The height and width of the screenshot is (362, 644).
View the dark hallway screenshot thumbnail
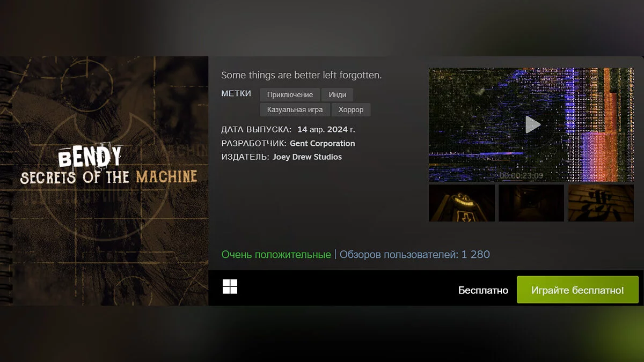[x=531, y=203]
